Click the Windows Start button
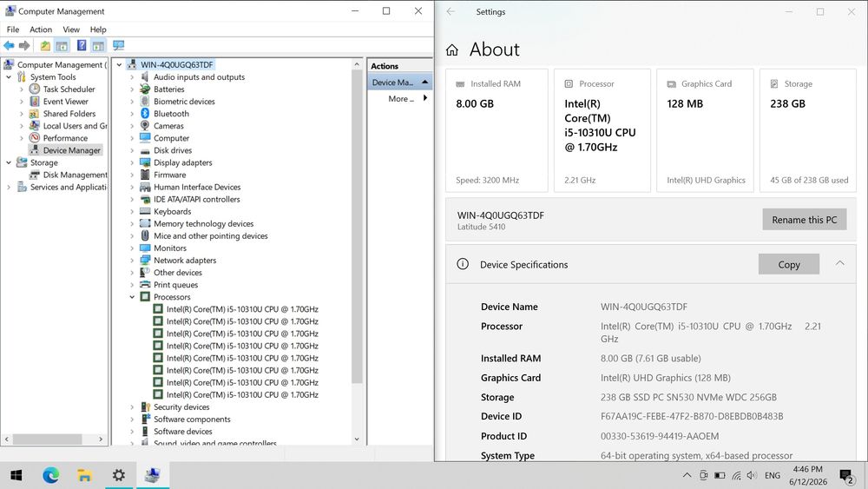The height and width of the screenshot is (489, 868). point(16,475)
